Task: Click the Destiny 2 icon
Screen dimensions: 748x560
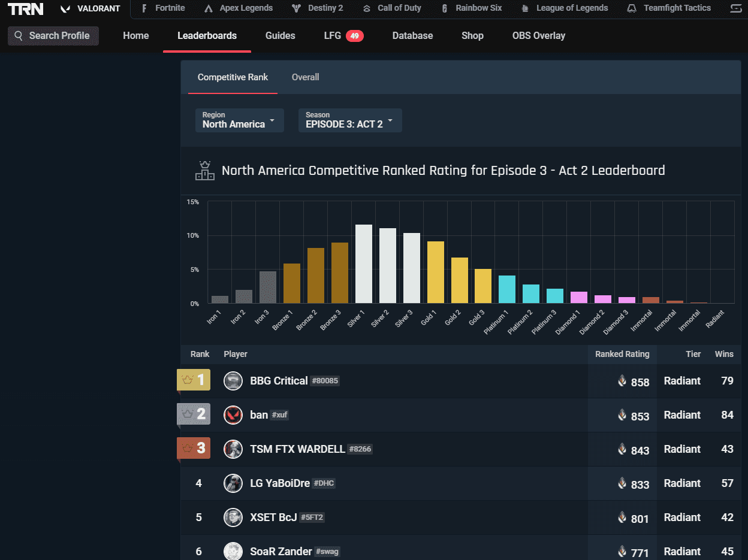Action: 296,8
